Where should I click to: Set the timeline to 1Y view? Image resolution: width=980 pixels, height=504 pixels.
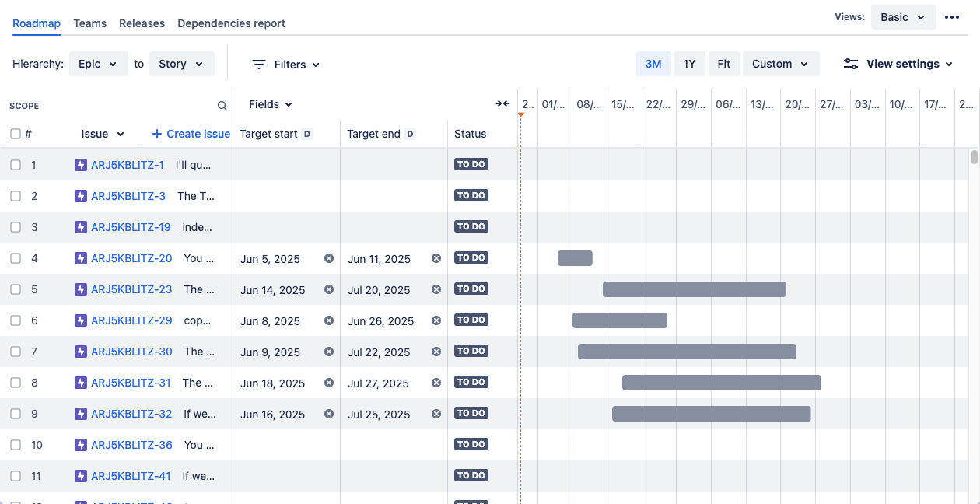(x=689, y=64)
